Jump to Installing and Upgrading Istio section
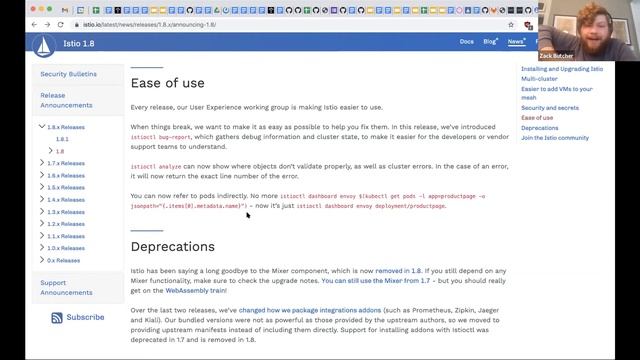Screen dimensions: 640x360 pos(562,69)
